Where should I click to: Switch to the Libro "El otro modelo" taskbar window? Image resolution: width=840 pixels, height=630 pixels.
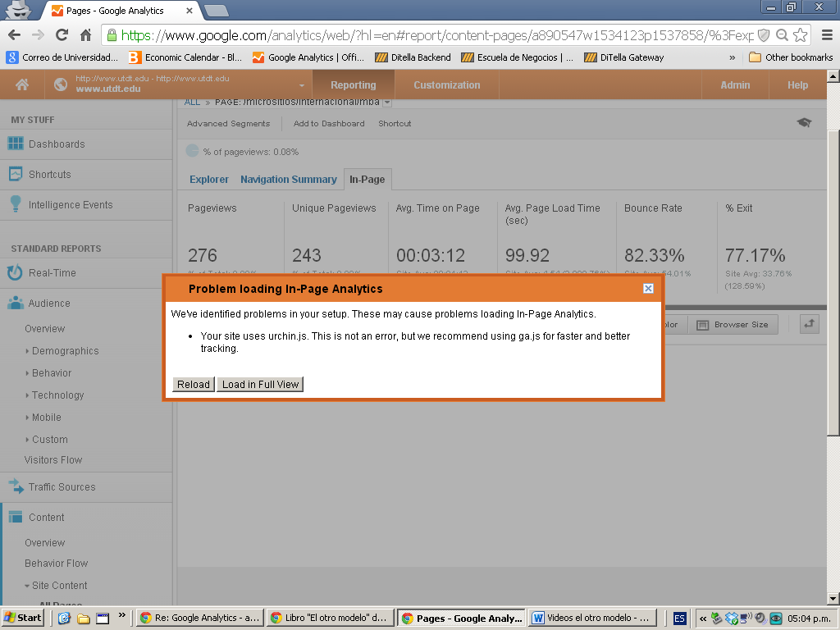[330, 618]
